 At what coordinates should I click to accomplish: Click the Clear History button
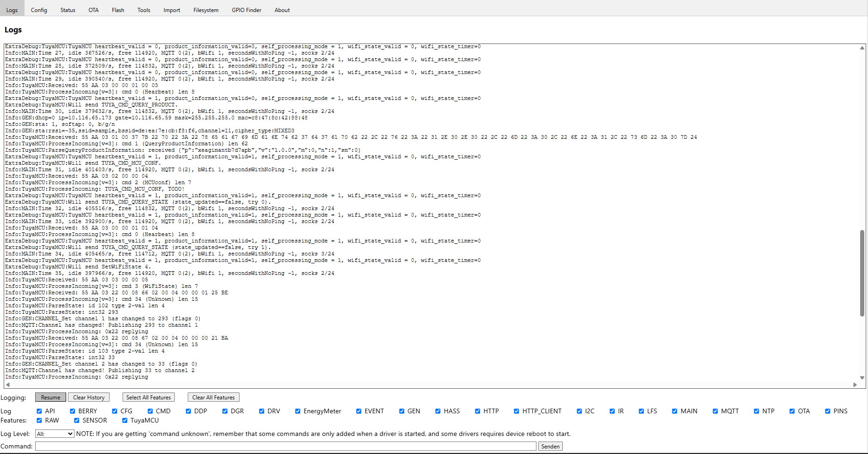pyautogui.click(x=89, y=397)
